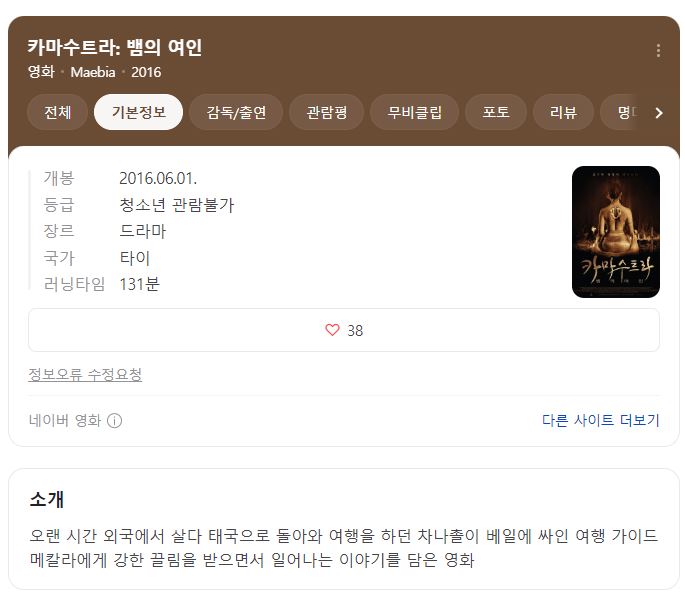Click the right arrow to show more tabs
Screen dimensions: 685x597
pos(659,113)
